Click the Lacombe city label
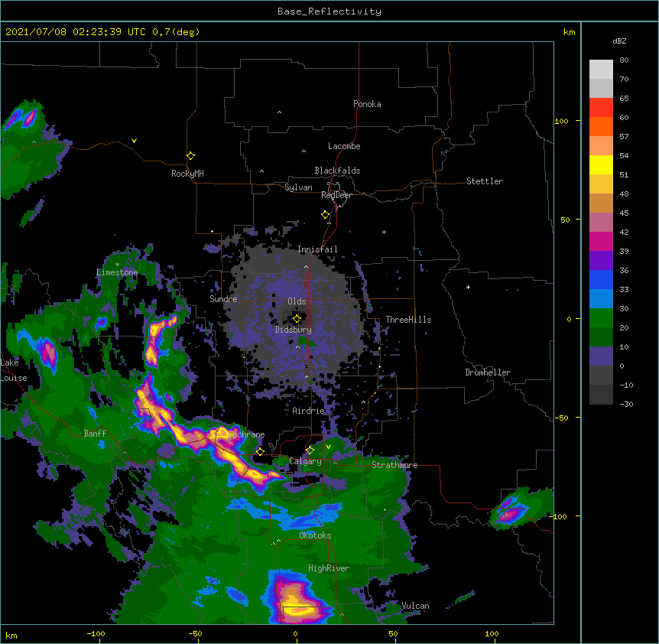 [x=344, y=146]
